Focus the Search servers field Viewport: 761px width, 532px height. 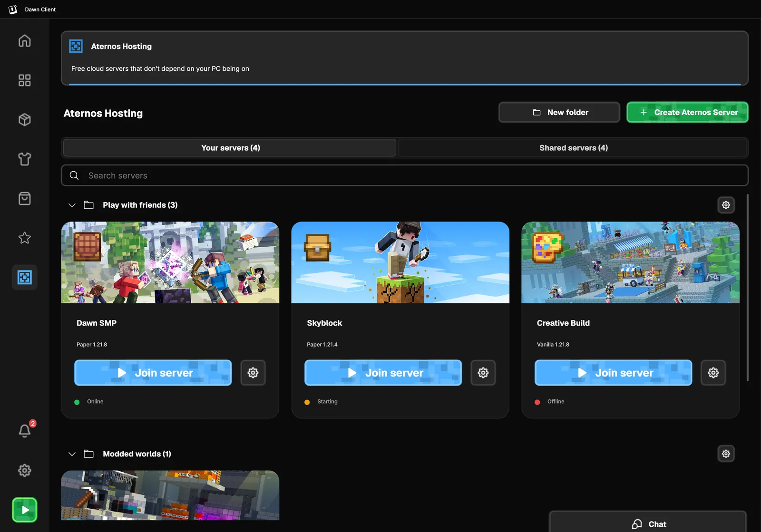tap(405, 175)
